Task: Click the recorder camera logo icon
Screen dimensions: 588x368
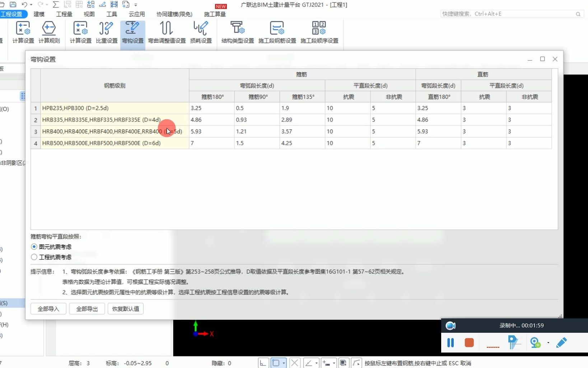Action: (x=451, y=326)
